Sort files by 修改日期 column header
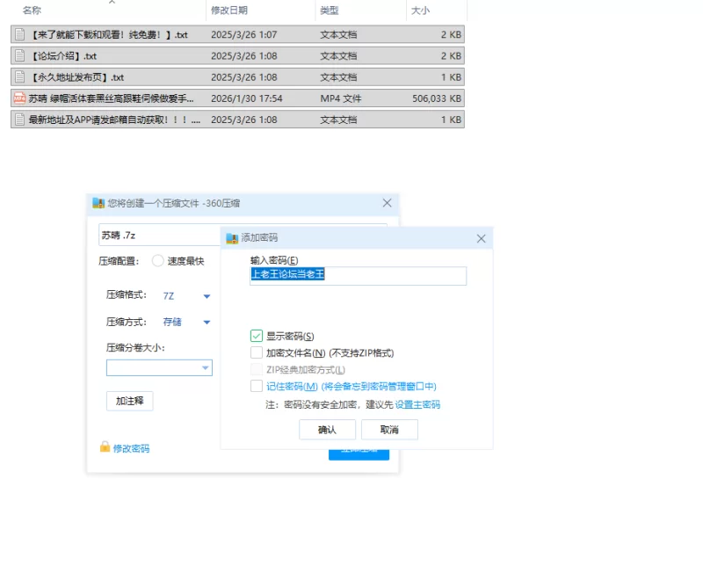This screenshot has height=588, width=703. coord(229,11)
